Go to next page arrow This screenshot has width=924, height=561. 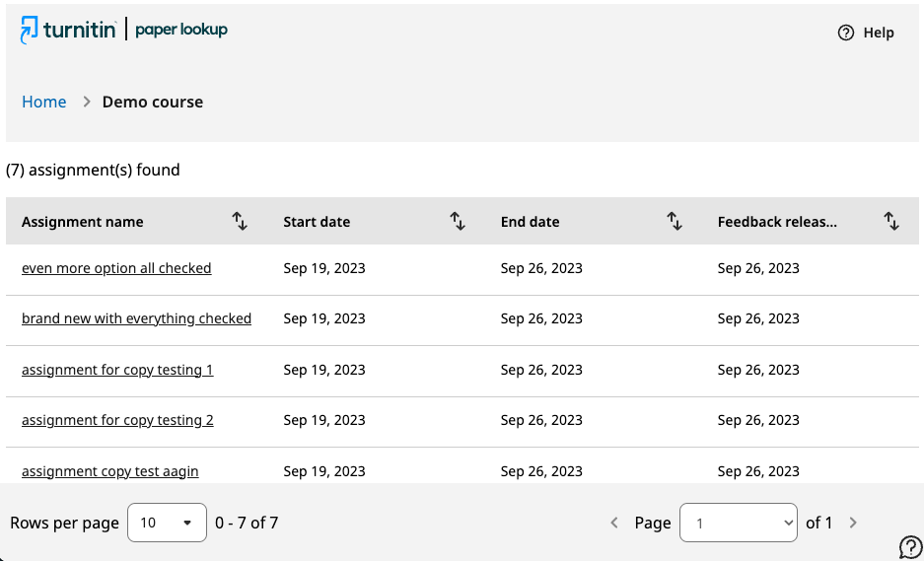(x=853, y=523)
